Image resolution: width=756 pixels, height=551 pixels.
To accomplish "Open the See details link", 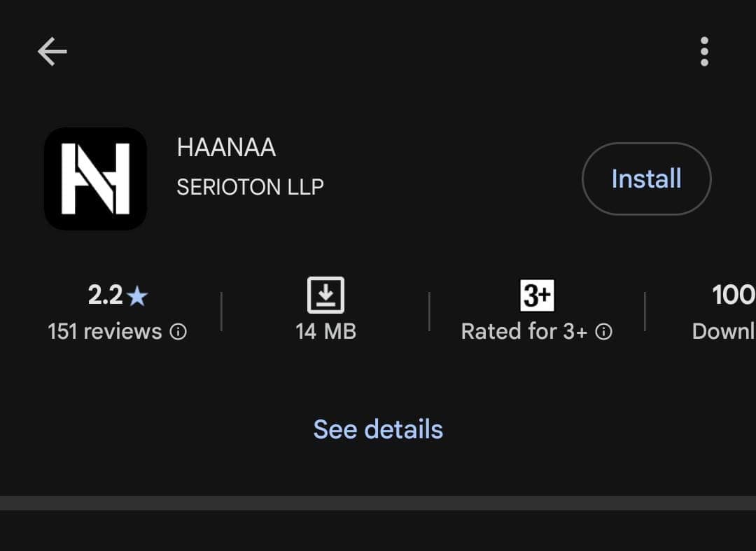I will tap(378, 429).
